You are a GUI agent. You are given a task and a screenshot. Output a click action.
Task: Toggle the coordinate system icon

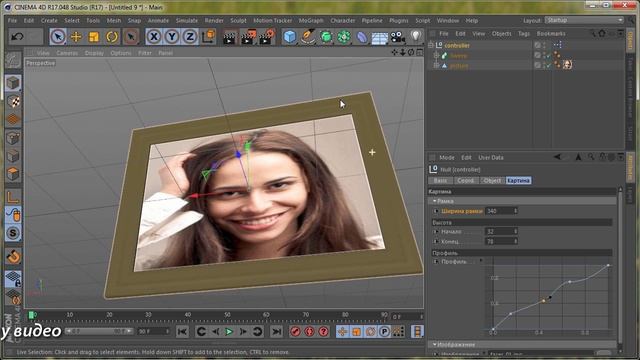tap(208, 36)
